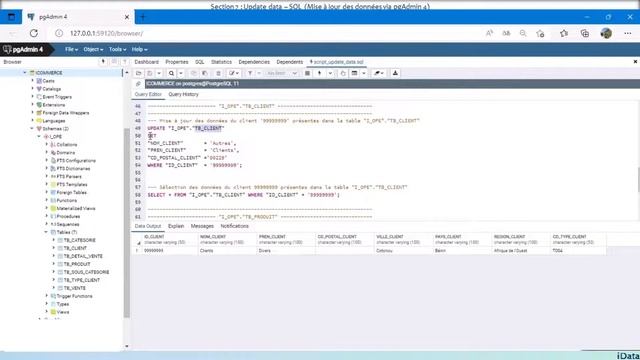This screenshot has height=360, width=640.
Task: Switch to the Dependencies tab
Action: click(x=254, y=62)
